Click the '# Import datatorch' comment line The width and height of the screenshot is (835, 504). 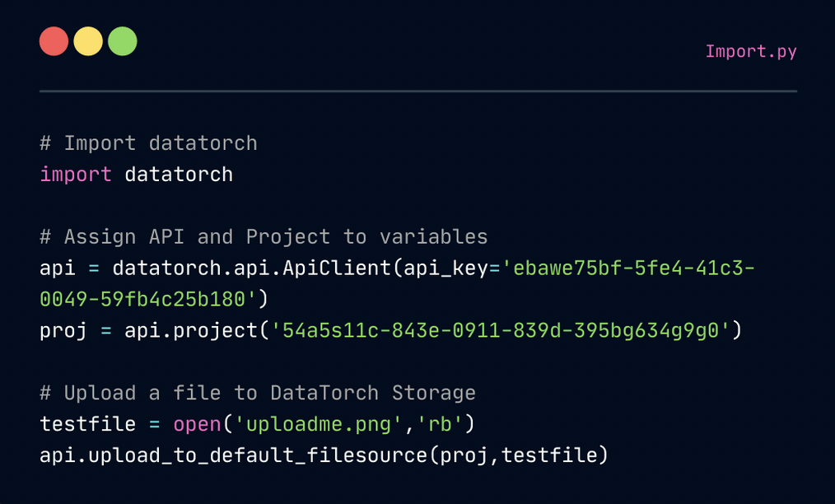coord(148,143)
